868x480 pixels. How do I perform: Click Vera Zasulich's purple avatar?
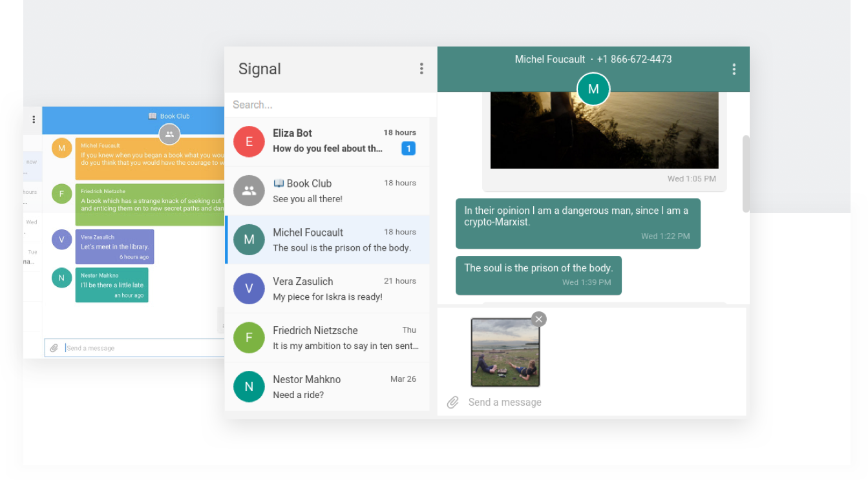tap(249, 288)
